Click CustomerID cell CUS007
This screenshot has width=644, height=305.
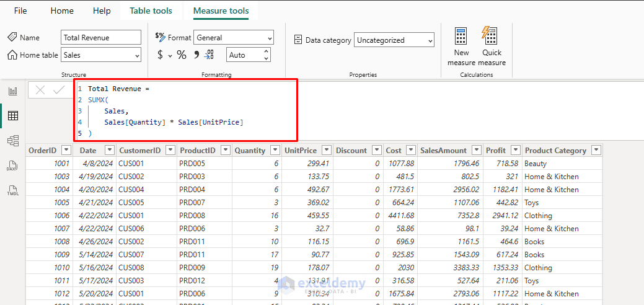[147, 254]
